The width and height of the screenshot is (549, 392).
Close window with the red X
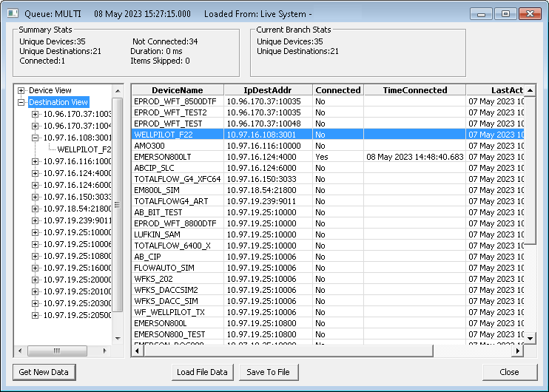click(x=530, y=13)
